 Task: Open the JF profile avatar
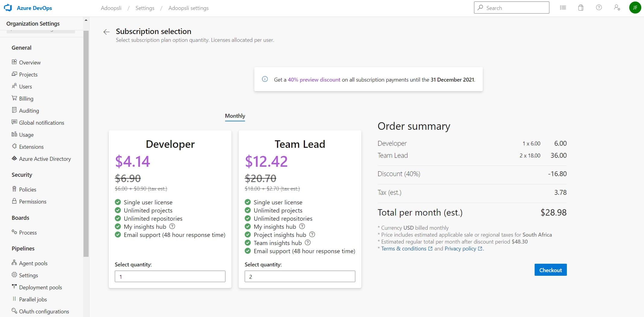pyautogui.click(x=635, y=8)
